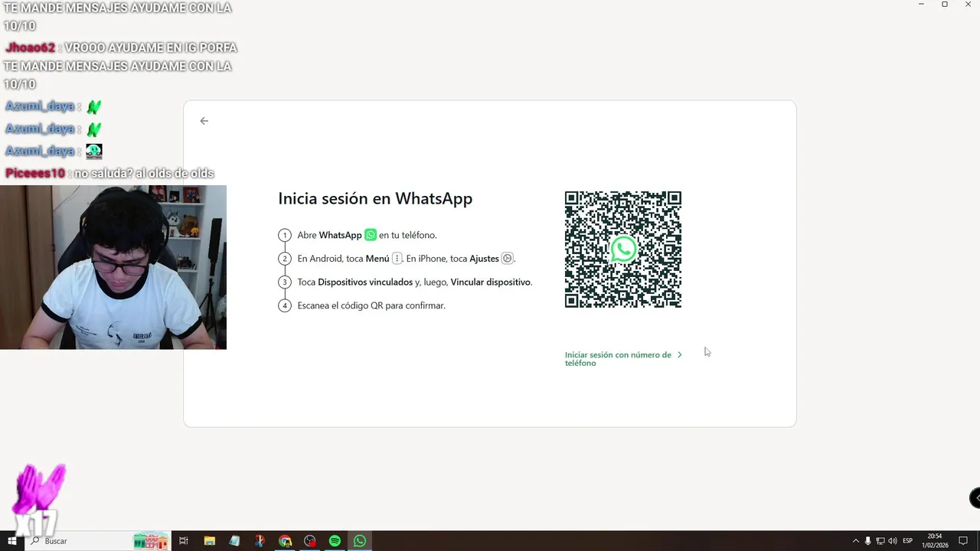Show hidden system tray icons

pos(855,541)
